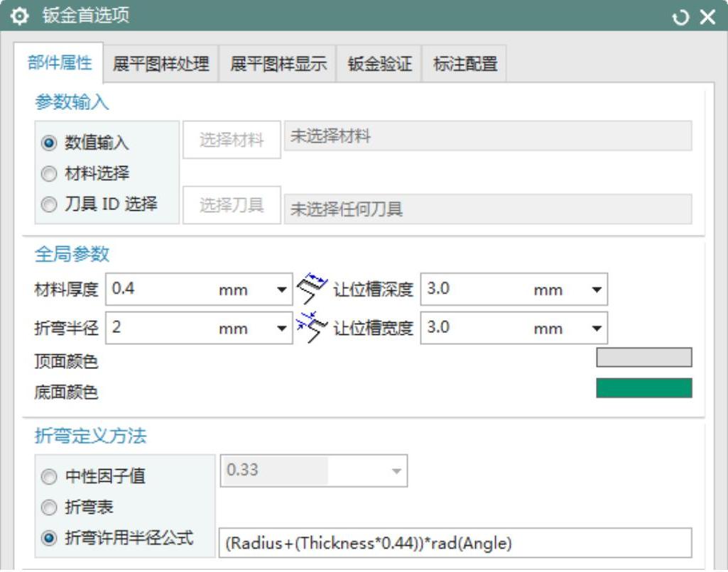Close the 钣金首选项 dialog
The image size is (728, 572).
click(x=707, y=17)
